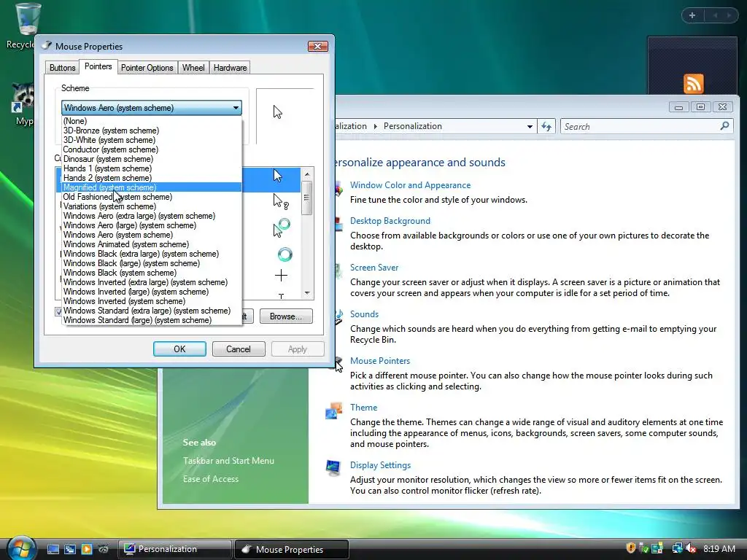
Task: Open the Screen Saver link
Action: coord(374,267)
